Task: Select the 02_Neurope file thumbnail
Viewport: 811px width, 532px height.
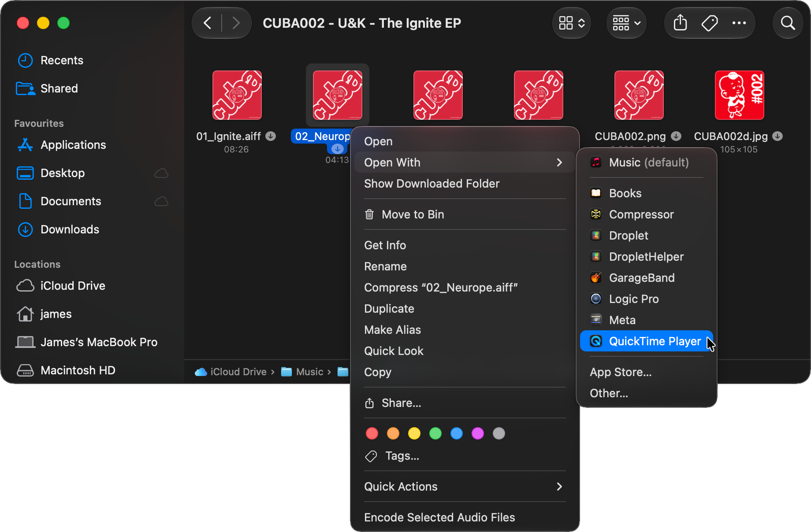Action: (x=338, y=95)
